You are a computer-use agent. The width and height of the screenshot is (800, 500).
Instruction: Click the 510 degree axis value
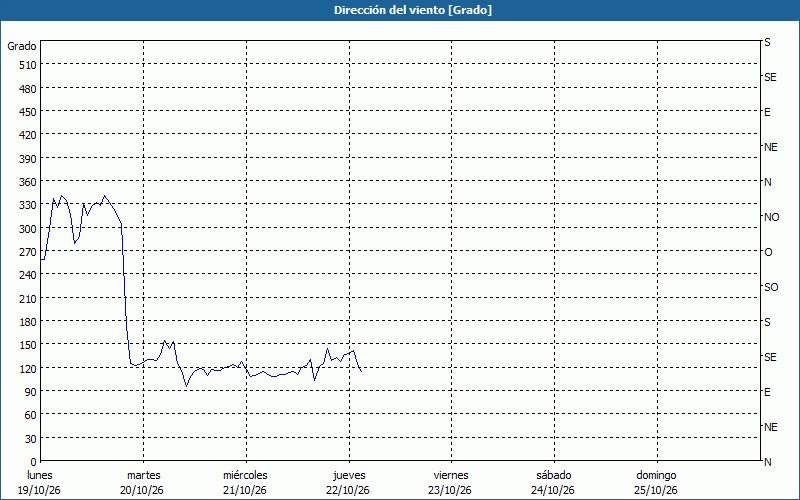point(28,65)
